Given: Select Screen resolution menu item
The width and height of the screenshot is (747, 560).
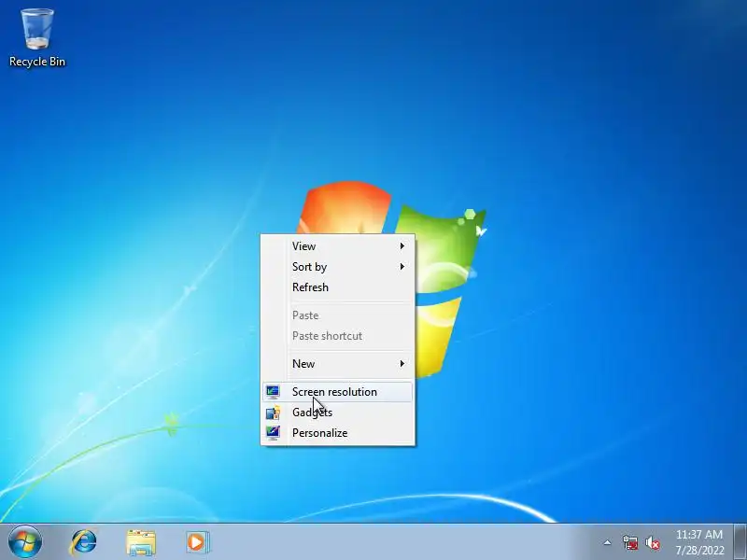Looking at the screenshot, I should (337, 392).
